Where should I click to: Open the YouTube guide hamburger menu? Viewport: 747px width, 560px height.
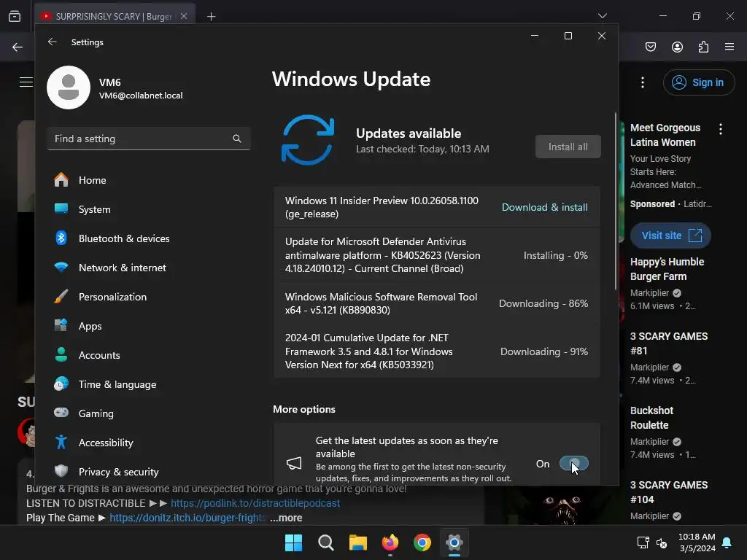(26, 82)
